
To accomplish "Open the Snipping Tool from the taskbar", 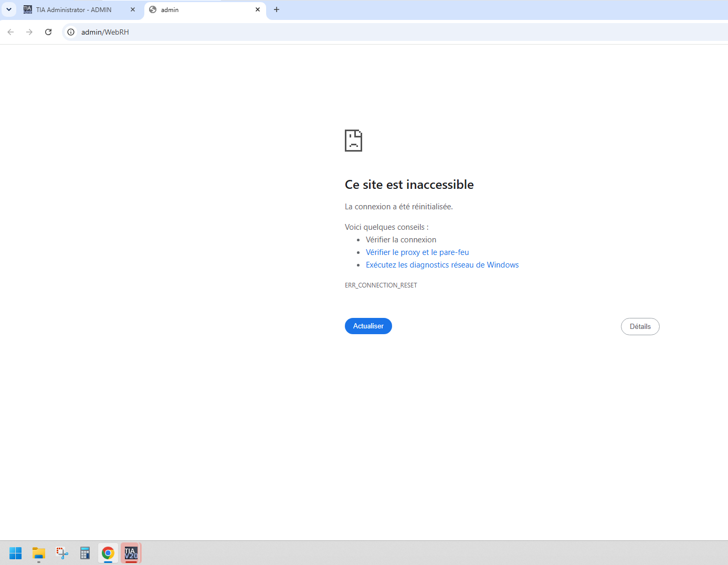I will click(62, 553).
